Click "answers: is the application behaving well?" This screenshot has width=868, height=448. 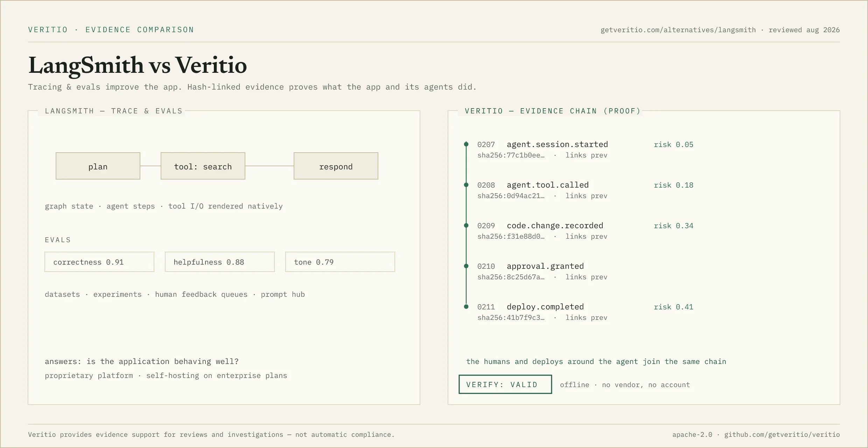[142, 361]
